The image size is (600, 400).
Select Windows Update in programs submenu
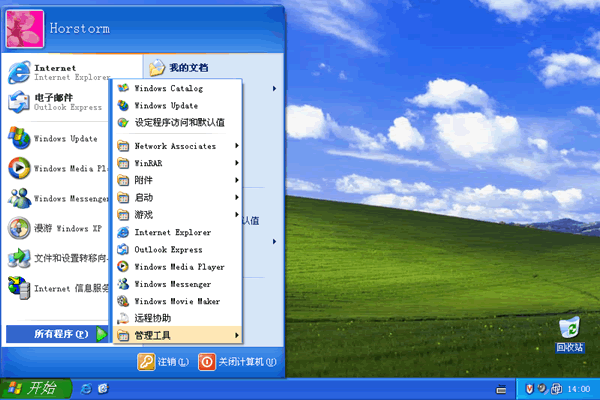pos(178,105)
